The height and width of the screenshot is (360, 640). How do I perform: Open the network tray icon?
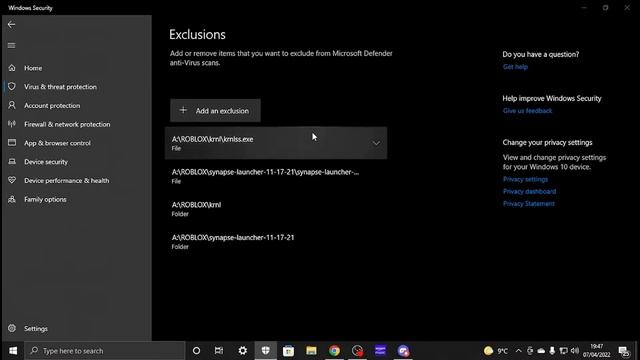click(x=564, y=351)
